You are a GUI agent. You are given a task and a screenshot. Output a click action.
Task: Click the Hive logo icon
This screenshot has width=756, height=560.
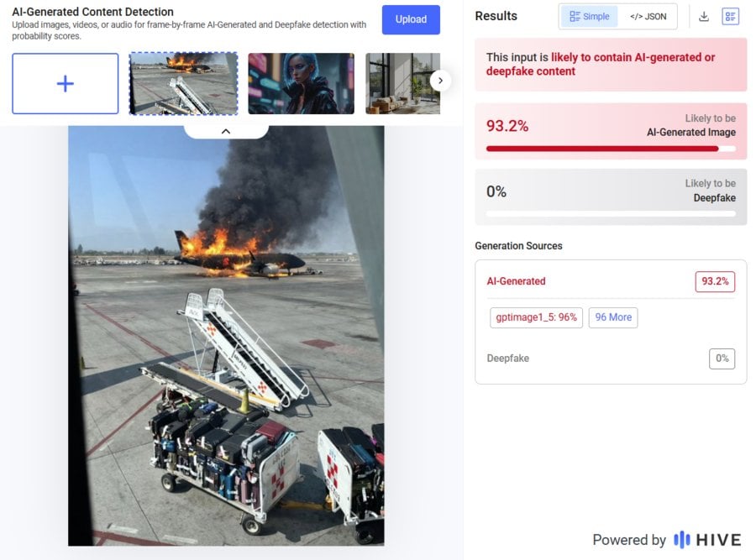pos(682,539)
